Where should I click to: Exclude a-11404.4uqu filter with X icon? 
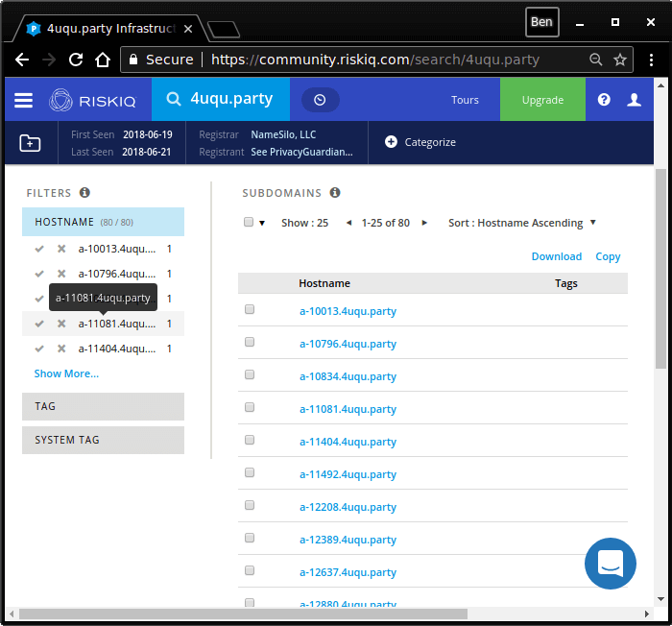61,349
